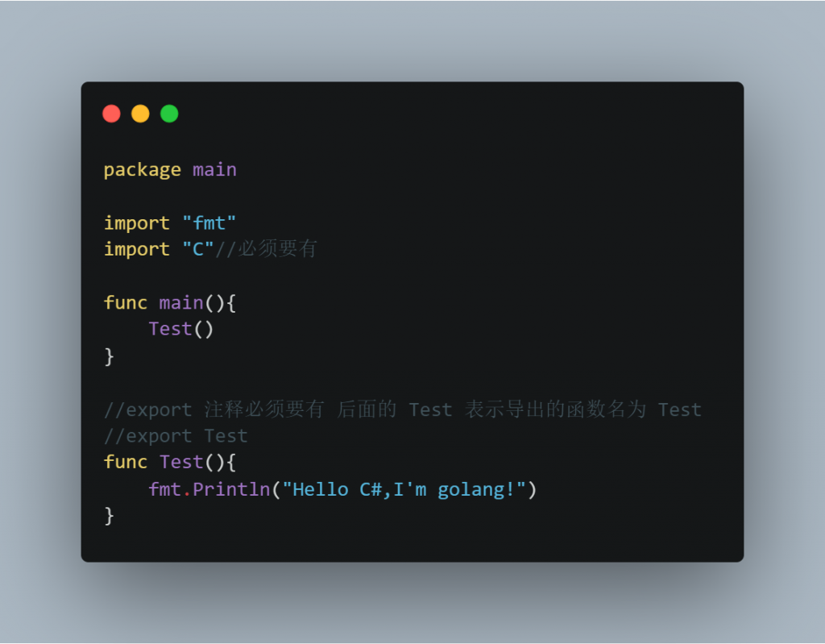Click the 'main' function name
The height and width of the screenshot is (644, 825).
pos(181,303)
